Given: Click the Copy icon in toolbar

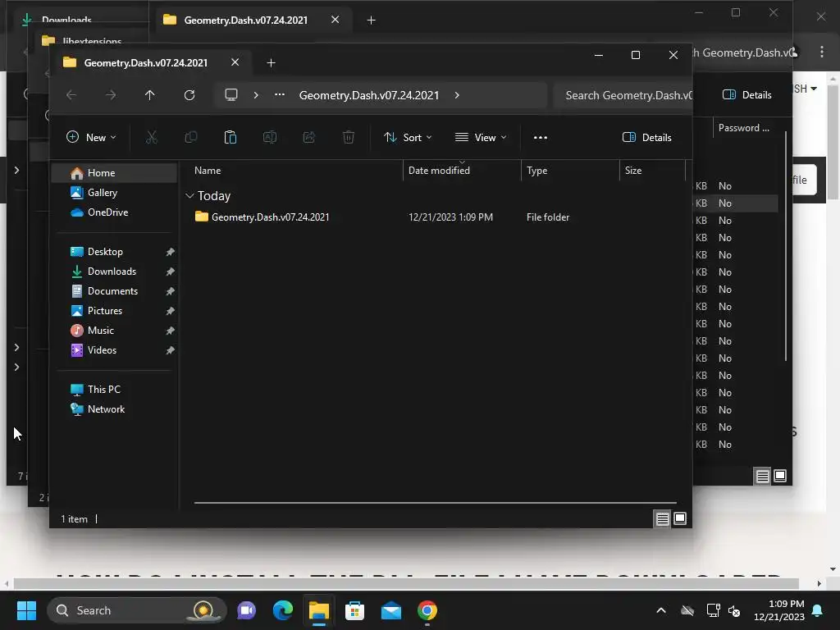Looking at the screenshot, I should 190,138.
